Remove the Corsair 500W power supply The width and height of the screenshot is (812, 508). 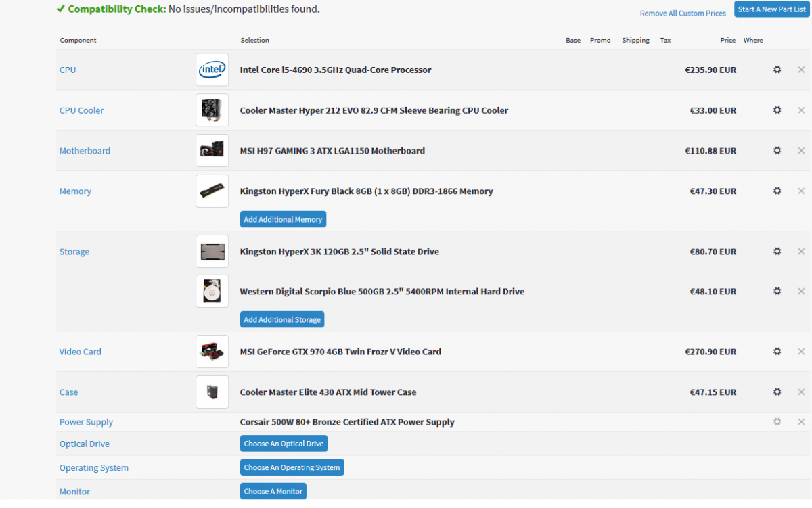pyautogui.click(x=801, y=422)
